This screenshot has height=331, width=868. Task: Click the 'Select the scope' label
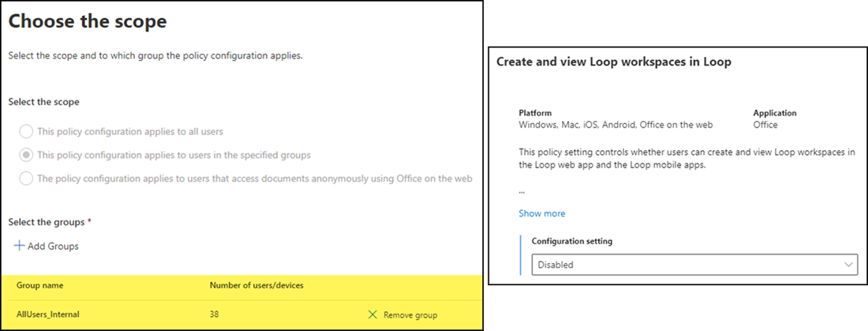(x=43, y=102)
